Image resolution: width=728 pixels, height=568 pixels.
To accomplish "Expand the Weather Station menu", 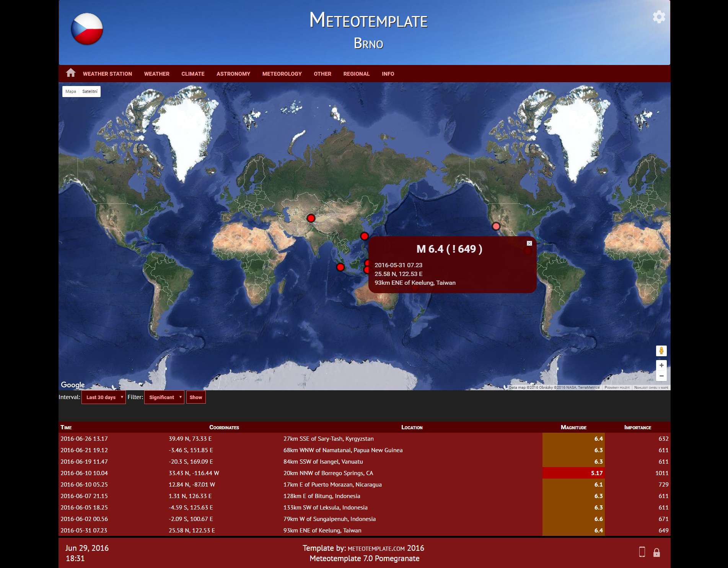I will click(x=107, y=73).
